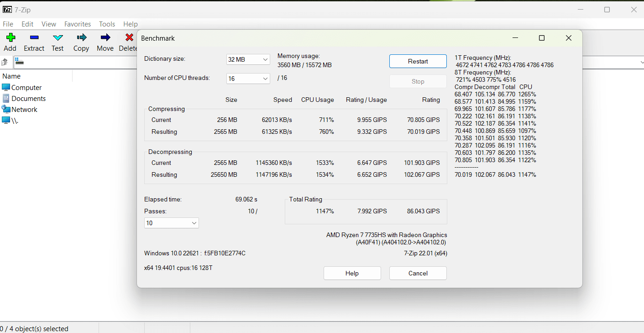644x333 pixels.
Task: Click the Help button in Benchmark dialog
Action: coord(352,273)
